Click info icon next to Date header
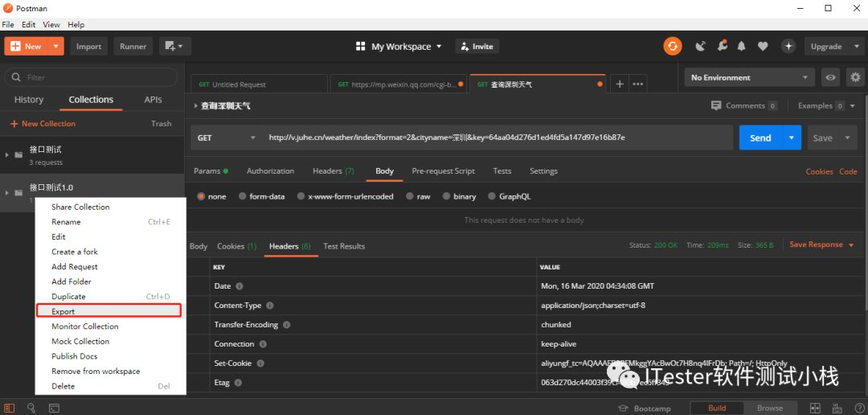 pyautogui.click(x=240, y=286)
